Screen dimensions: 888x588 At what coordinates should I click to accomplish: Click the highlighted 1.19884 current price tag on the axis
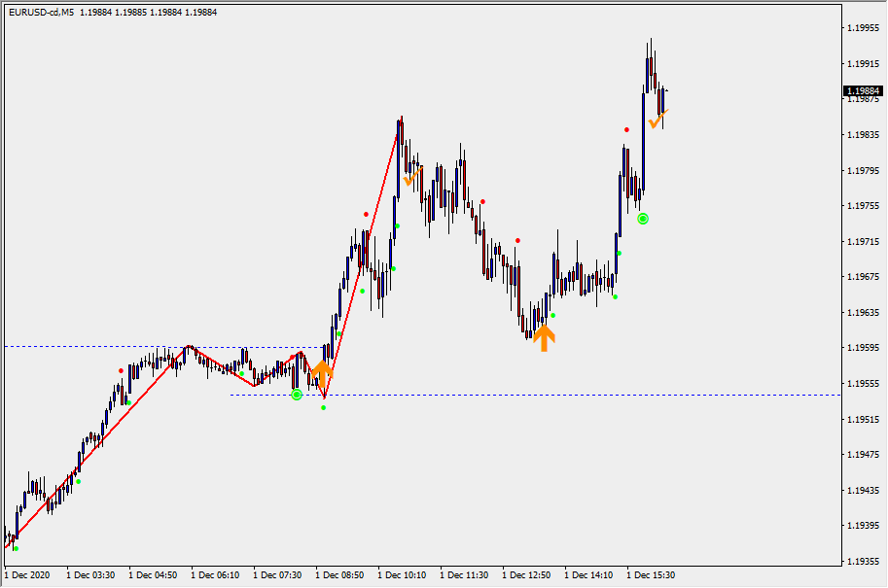point(863,91)
